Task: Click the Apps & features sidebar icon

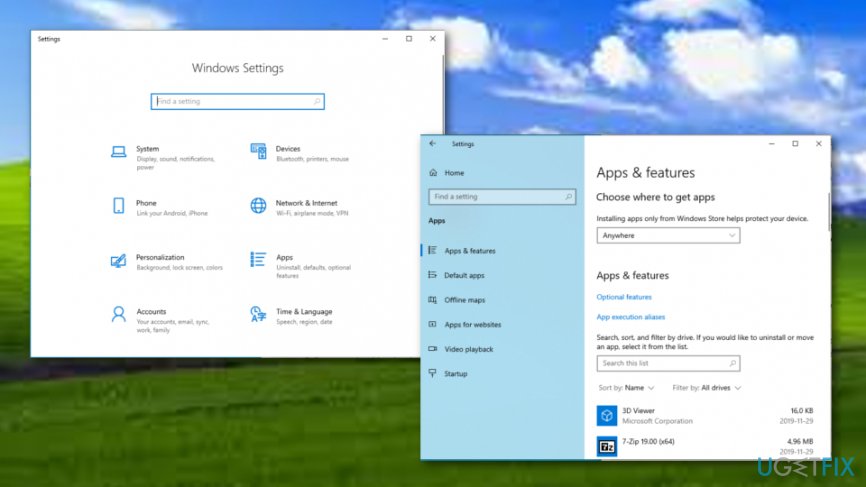Action: tap(432, 251)
